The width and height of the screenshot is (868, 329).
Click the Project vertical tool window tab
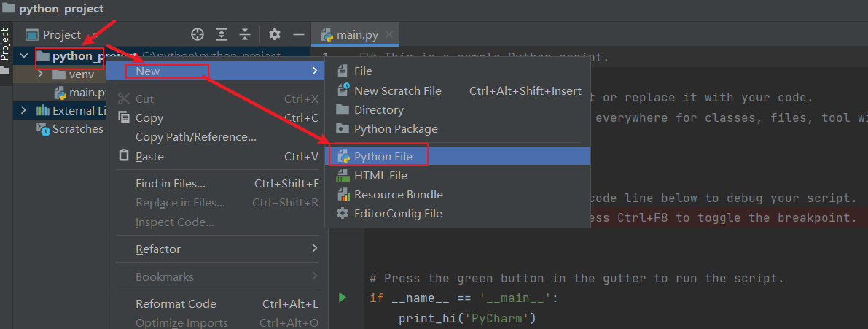6,44
